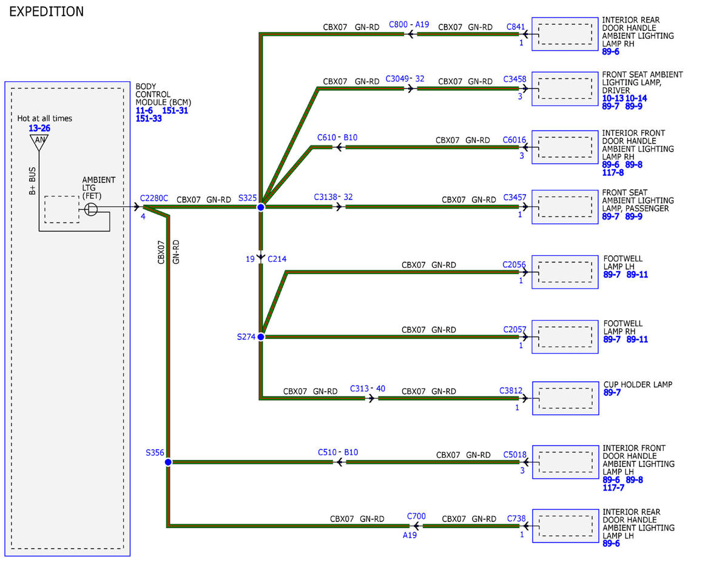
Task: Select connector label C3458
Action: pos(515,79)
